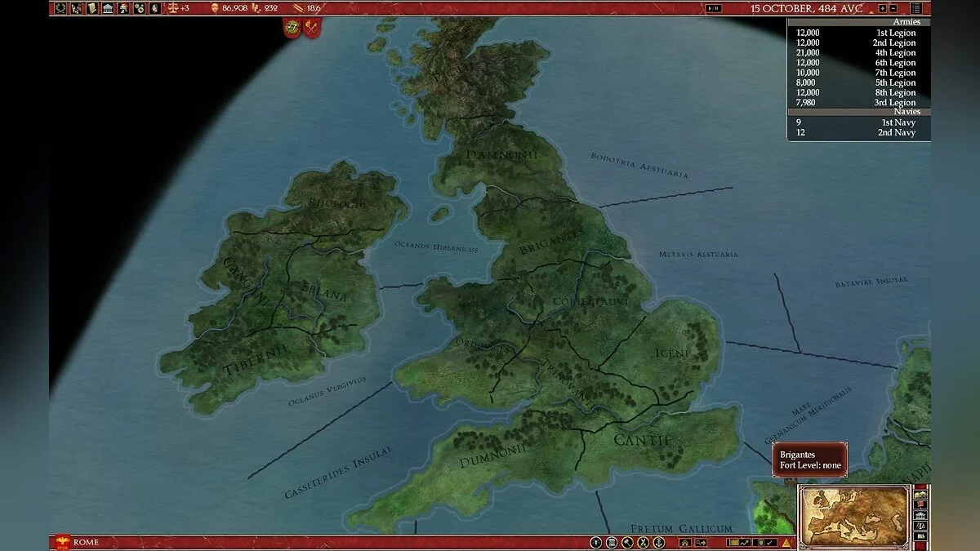Select 6th Legion in the outliner
The image size is (980, 551).
coord(856,63)
